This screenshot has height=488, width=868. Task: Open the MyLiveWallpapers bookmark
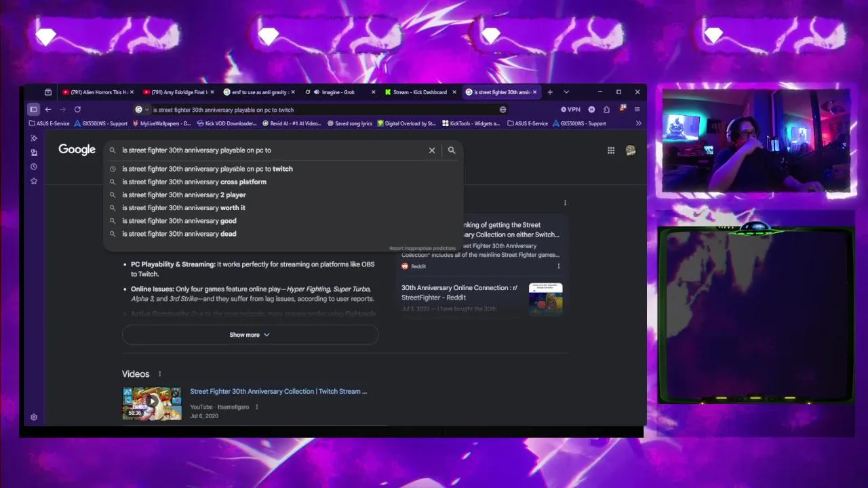[x=162, y=123]
